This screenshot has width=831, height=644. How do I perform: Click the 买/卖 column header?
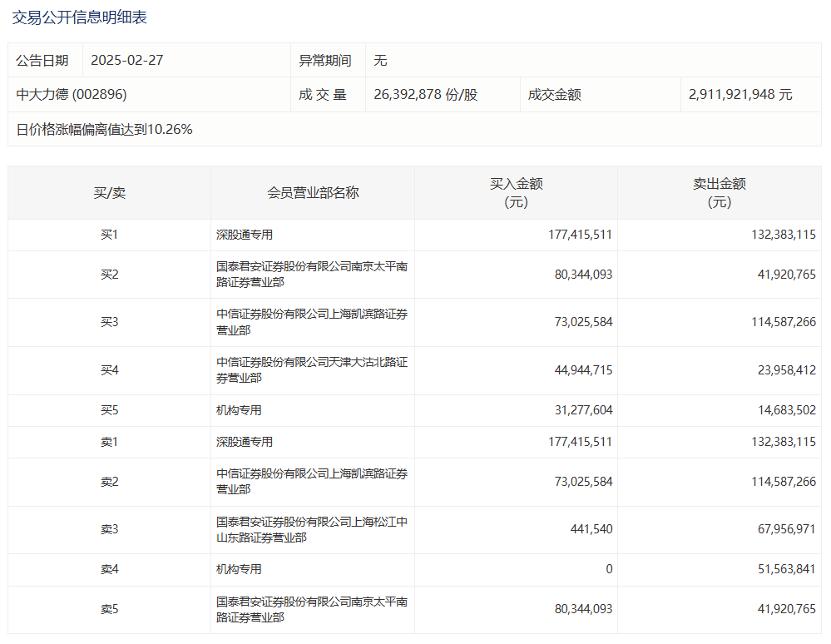click(109, 193)
